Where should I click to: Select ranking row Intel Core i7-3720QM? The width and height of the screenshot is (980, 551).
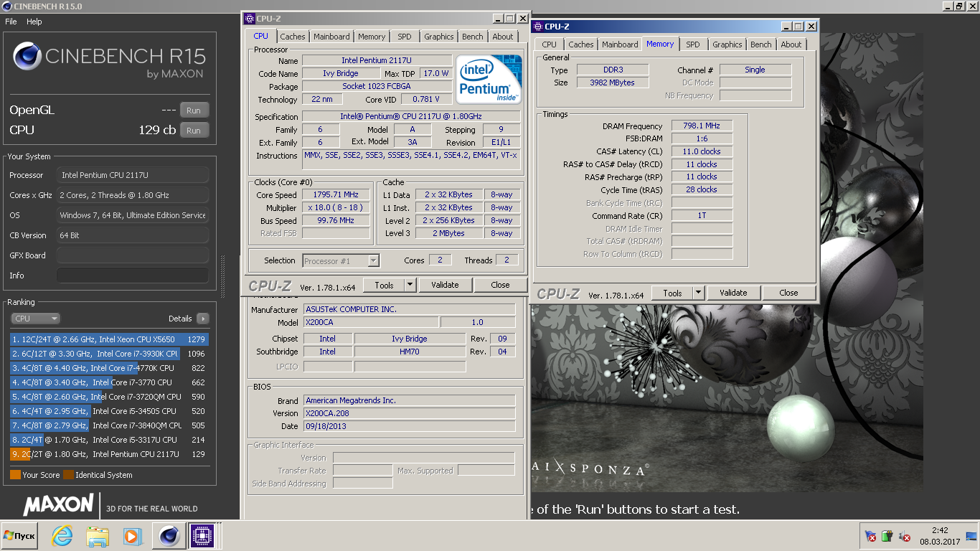pyautogui.click(x=109, y=397)
